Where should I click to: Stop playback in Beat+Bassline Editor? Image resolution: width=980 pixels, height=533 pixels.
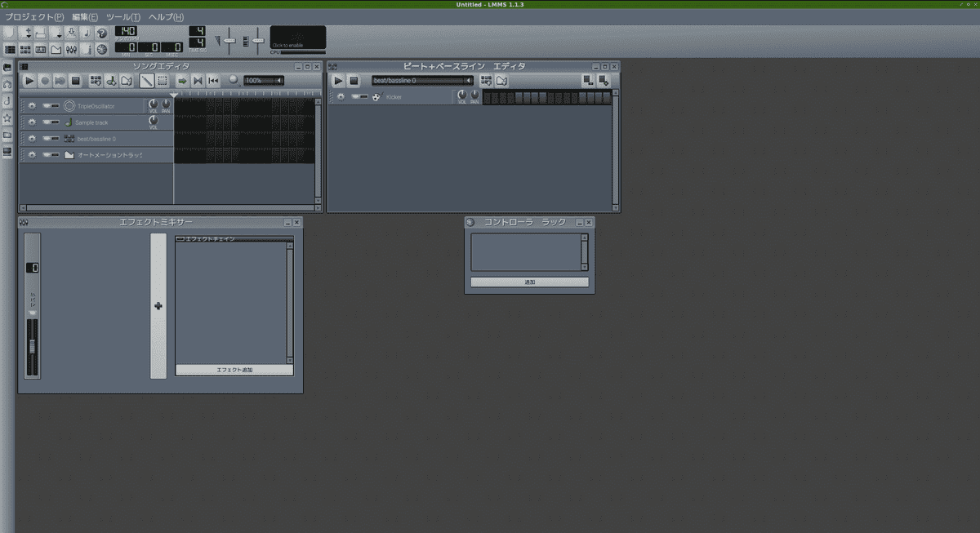tap(354, 80)
